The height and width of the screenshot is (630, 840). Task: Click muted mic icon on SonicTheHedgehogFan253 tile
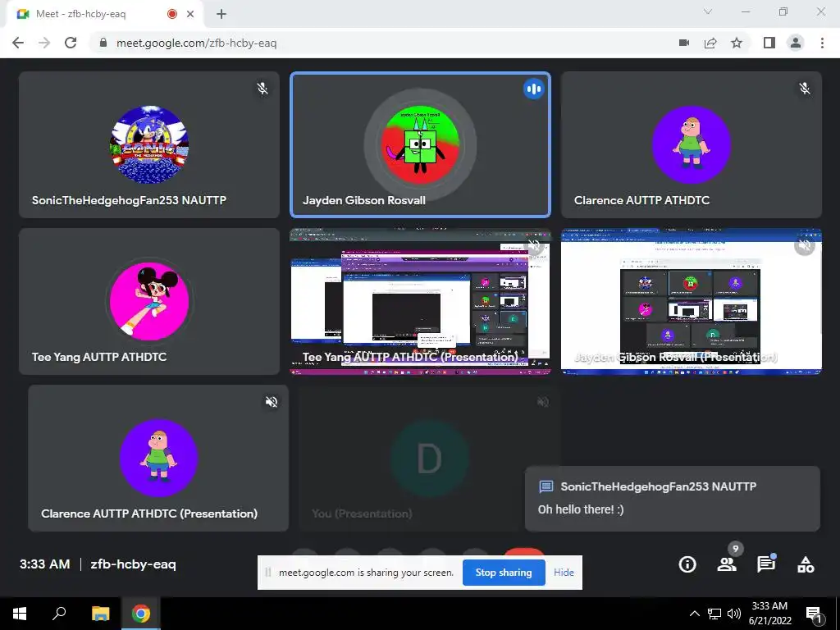262,89
